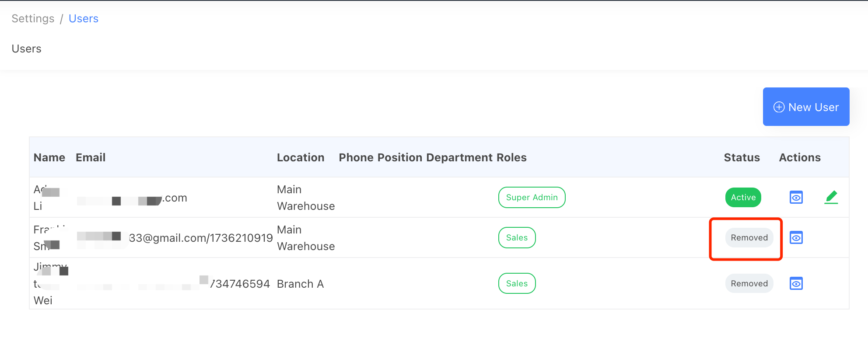Click the plus circle icon in New User
The image size is (868, 355).
point(779,107)
